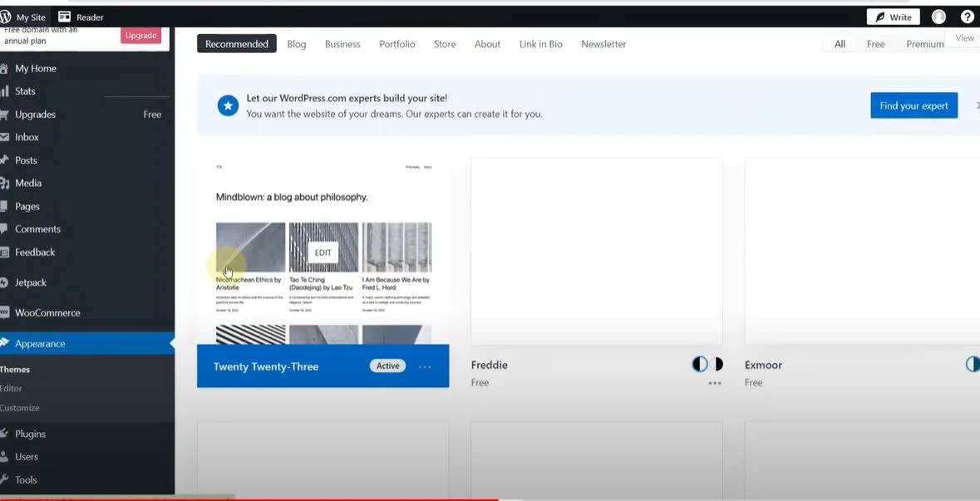Click the Find your expert button
The height and width of the screenshot is (501, 980).
[914, 106]
